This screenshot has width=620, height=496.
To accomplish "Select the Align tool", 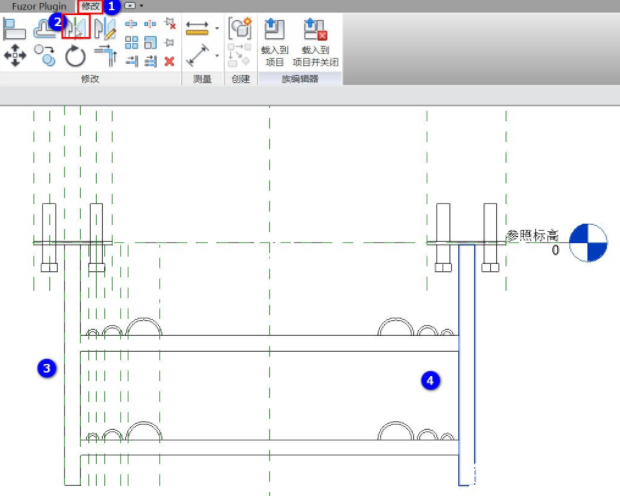I will (15, 27).
